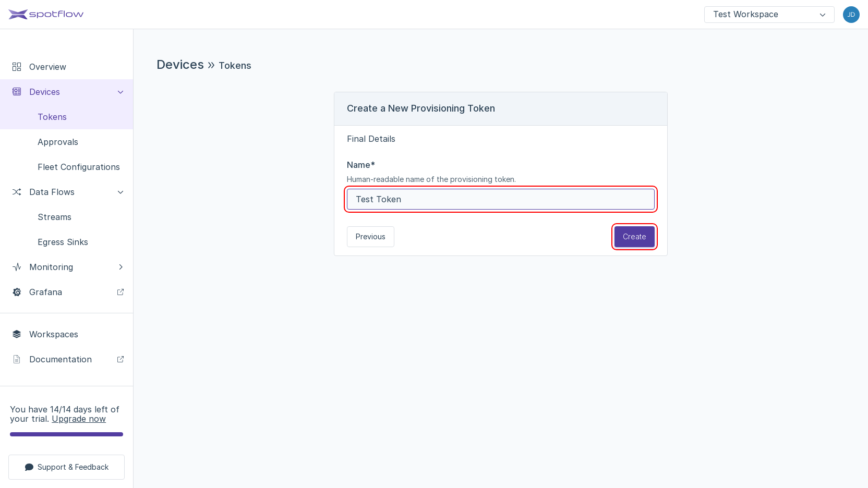Viewport: 868px width, 488px height.
Task: Expand the Monitoring section chevron
Action: click(120, 267)
